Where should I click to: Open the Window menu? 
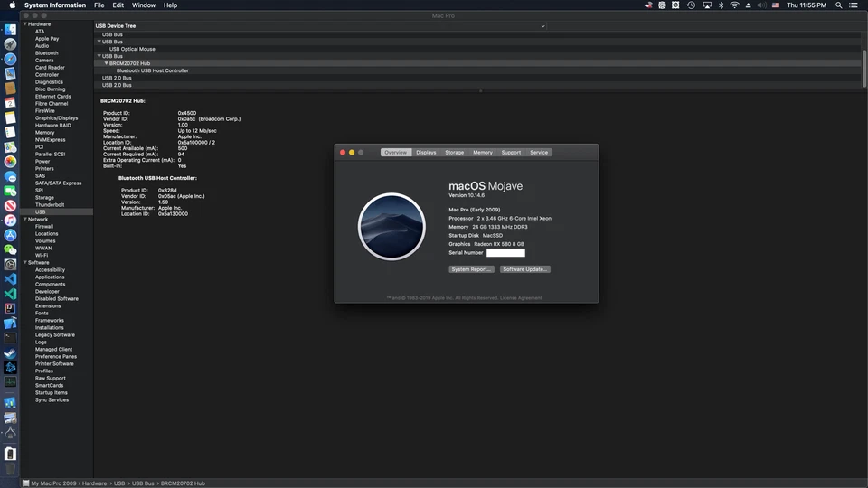(143, 5)
